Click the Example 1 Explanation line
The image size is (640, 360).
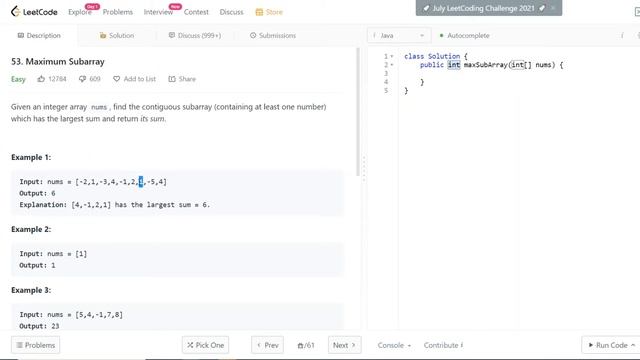tap(115, 205)
